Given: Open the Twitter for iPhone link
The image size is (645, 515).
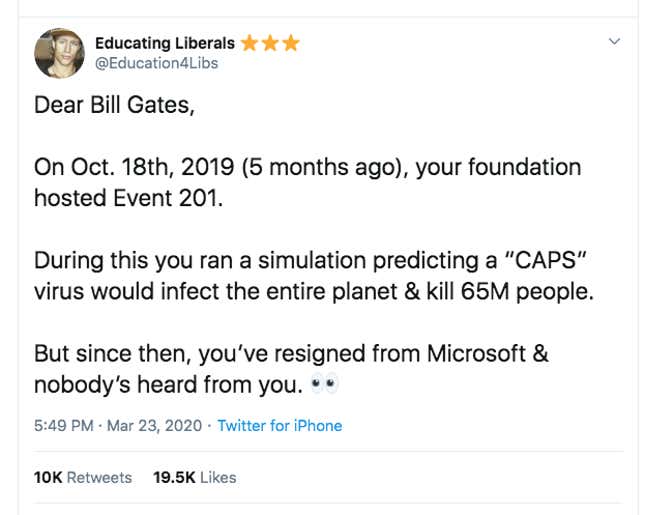Looking at the screenshot, I should (280, 425).
